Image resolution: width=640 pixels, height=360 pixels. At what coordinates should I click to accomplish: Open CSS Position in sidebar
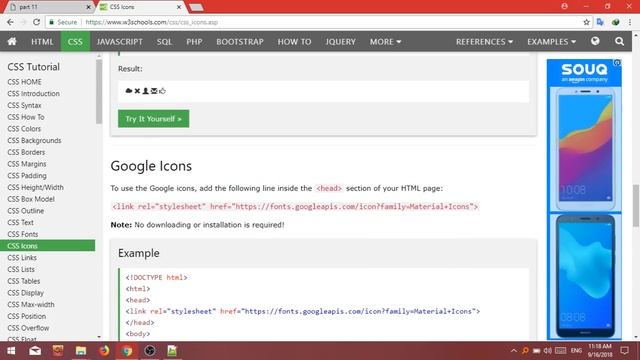[27, 316]
